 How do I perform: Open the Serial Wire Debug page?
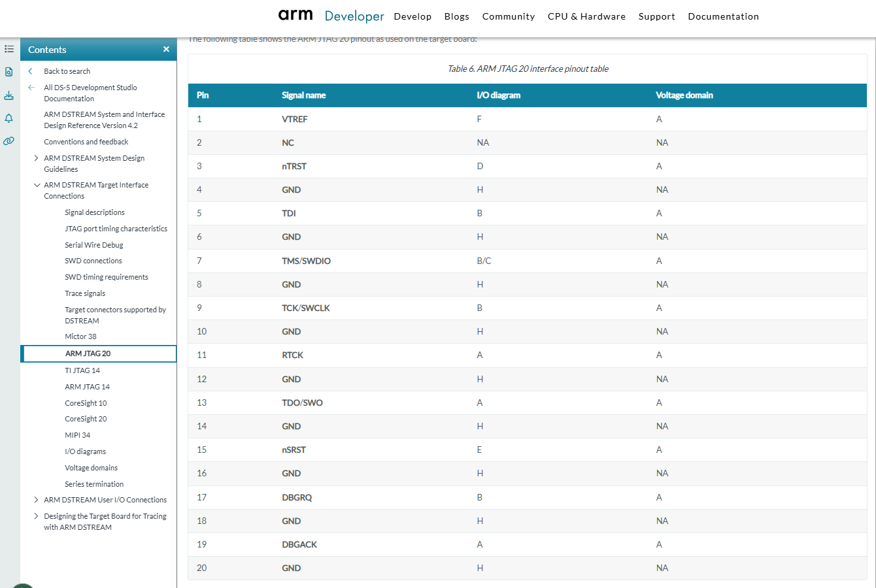point(93,245)
